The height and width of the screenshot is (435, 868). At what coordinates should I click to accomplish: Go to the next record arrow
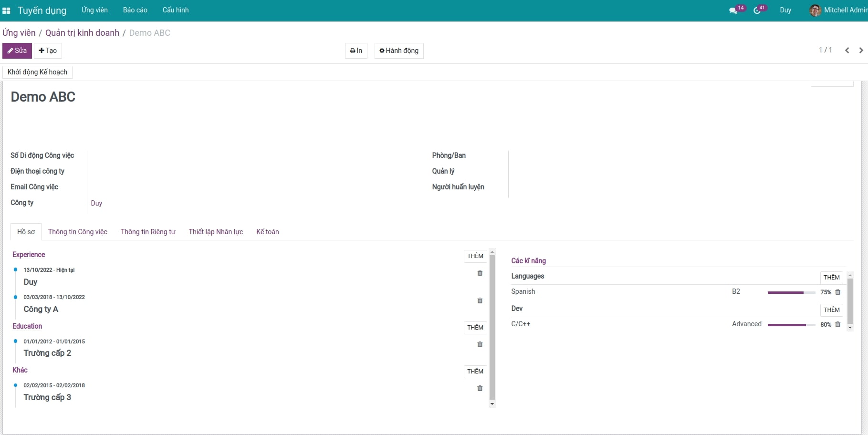click(x=861, y=51)
